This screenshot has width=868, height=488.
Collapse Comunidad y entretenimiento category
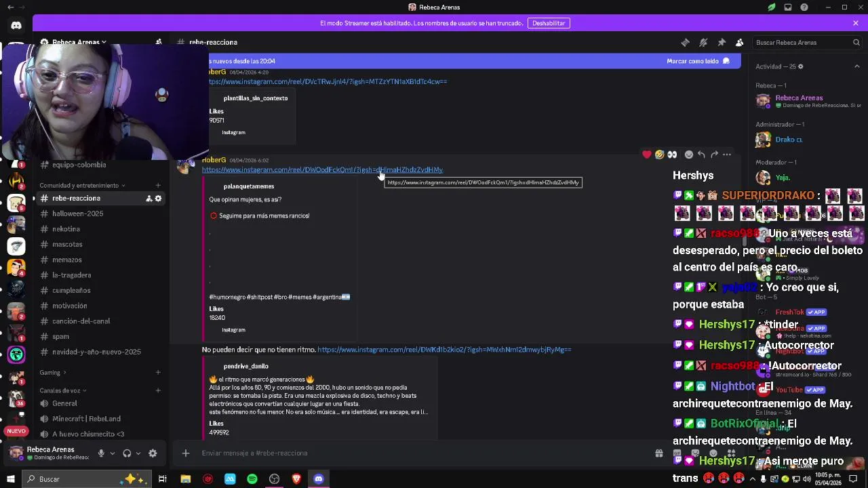click(83, 185)
